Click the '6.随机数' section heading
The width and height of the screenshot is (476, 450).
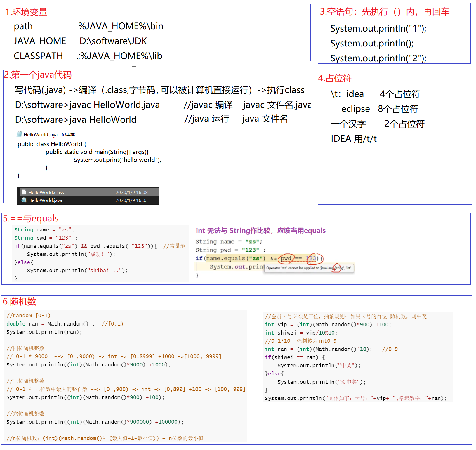pyautogui.click(x=20, y=301)
